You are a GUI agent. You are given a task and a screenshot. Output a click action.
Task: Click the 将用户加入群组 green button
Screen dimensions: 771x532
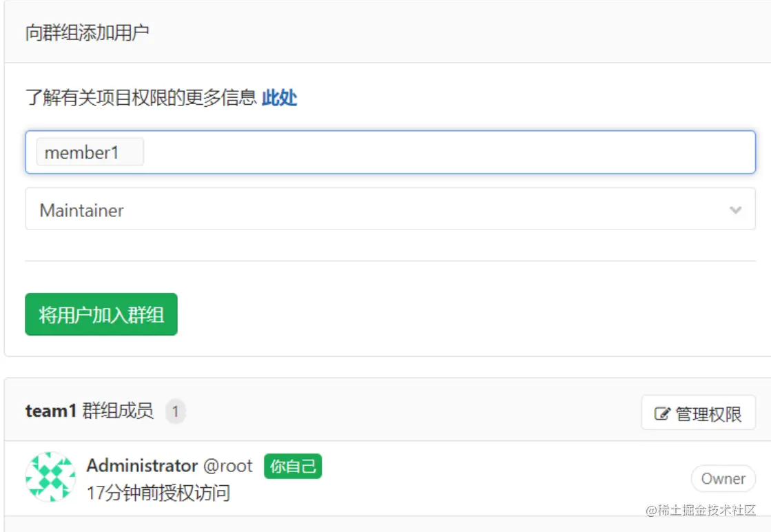[x=101, y=314]
